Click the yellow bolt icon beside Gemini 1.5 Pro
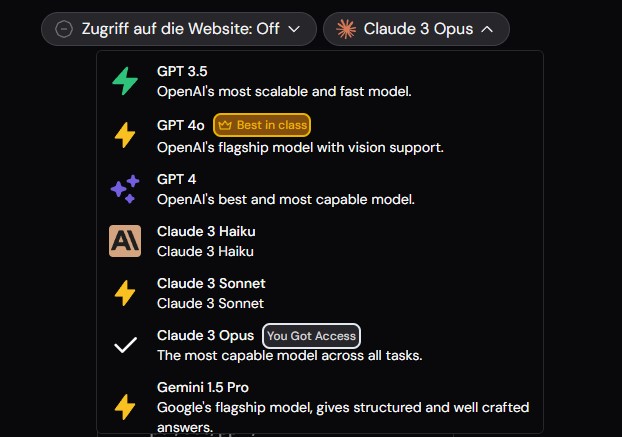 coord(125,407)
